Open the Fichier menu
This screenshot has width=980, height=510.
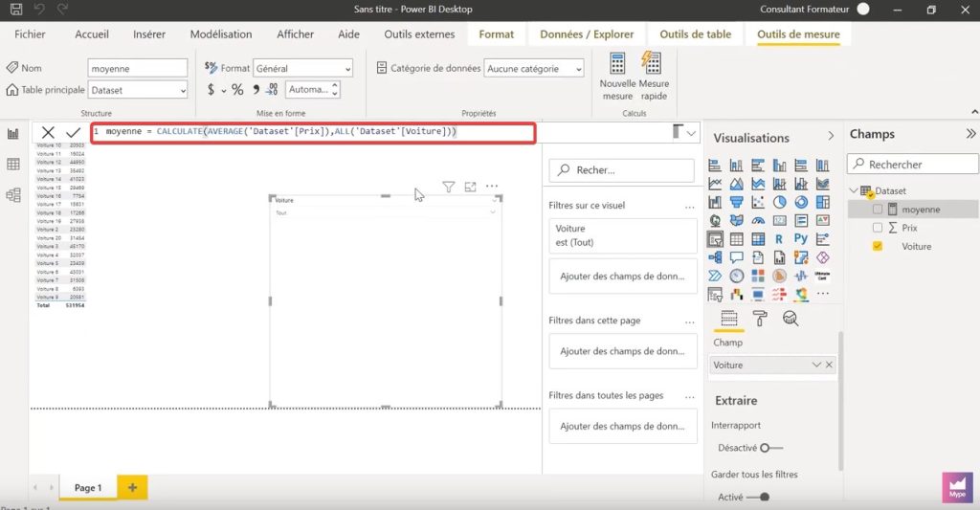pyautogui.click(x=30, y=34)
